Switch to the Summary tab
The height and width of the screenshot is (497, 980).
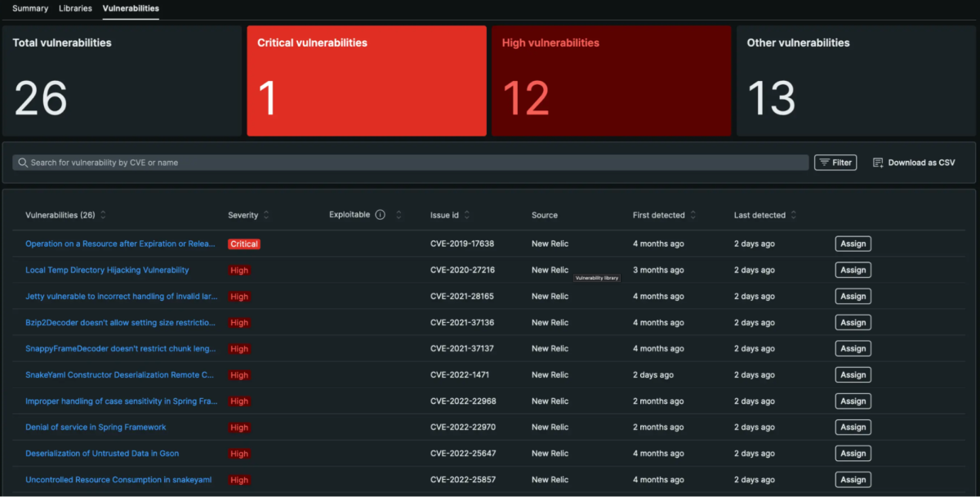[x=29, y=8]
